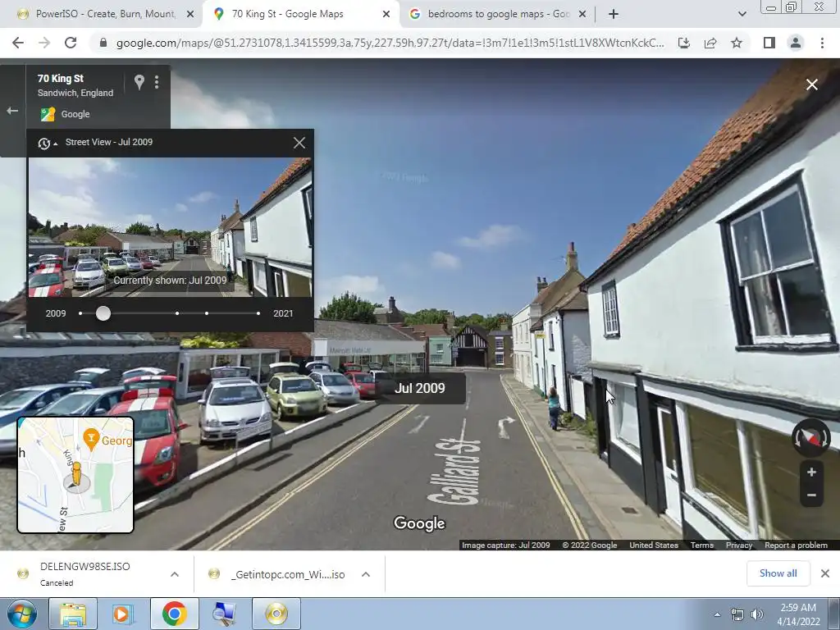Show hidden system tray icons
The image size is (840, 630).
pos(717,614)
